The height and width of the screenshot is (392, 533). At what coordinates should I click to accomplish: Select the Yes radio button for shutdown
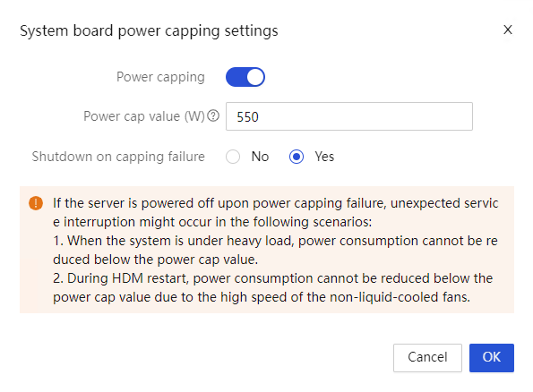click(297, 157)
